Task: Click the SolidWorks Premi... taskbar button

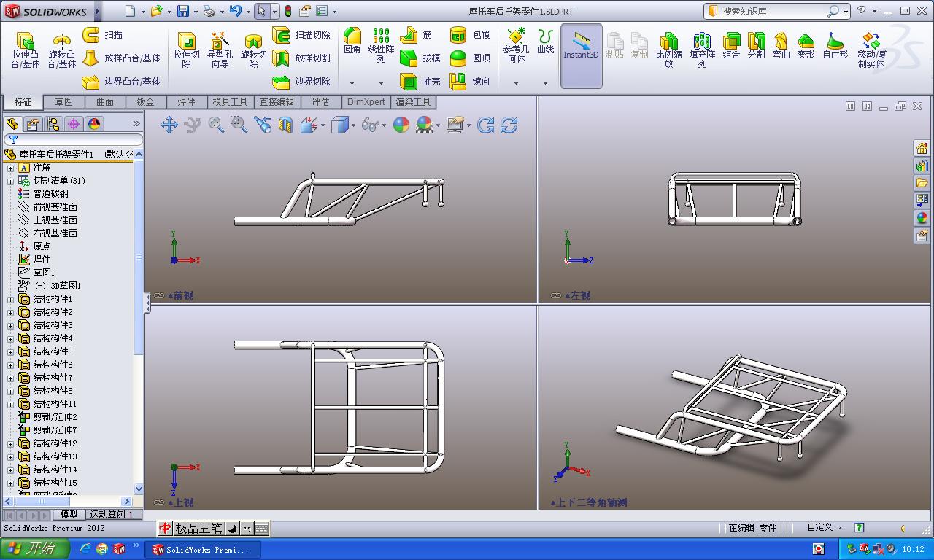Action: [x=201, y=550]
